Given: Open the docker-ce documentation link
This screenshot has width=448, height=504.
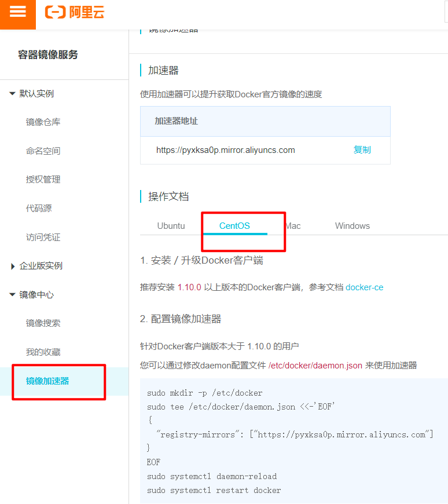Looking at the screenshot, I should [x=365, y=287].
